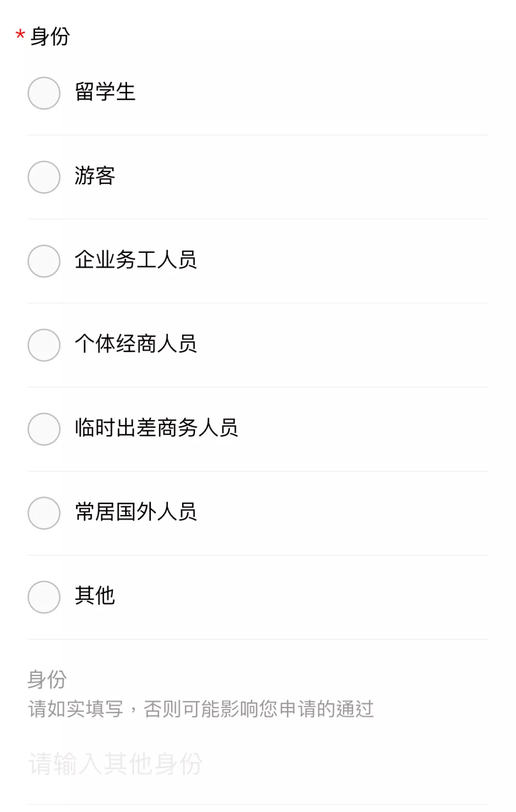Viewport: 516px width, 812px height.
Task: Click the 否则可能影响您申请的通过 warning text
Action: pyautogui.click(x=258, y=709)
